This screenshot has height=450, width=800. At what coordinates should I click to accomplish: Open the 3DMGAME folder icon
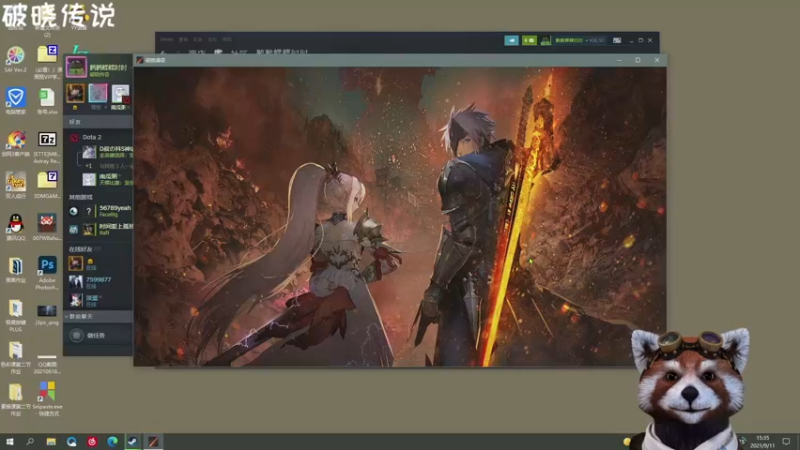pos(47,185)
